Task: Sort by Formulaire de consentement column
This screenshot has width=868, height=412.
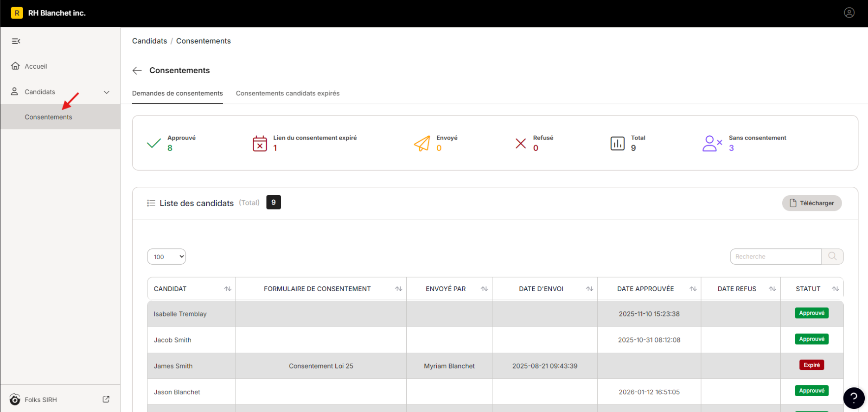Action: (399, 289)
